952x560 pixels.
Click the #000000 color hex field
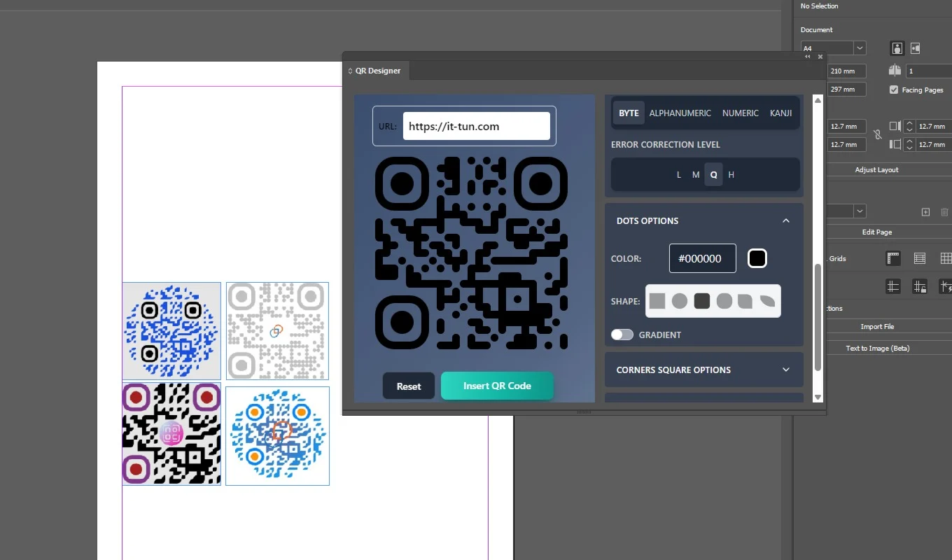click(703, 258)
